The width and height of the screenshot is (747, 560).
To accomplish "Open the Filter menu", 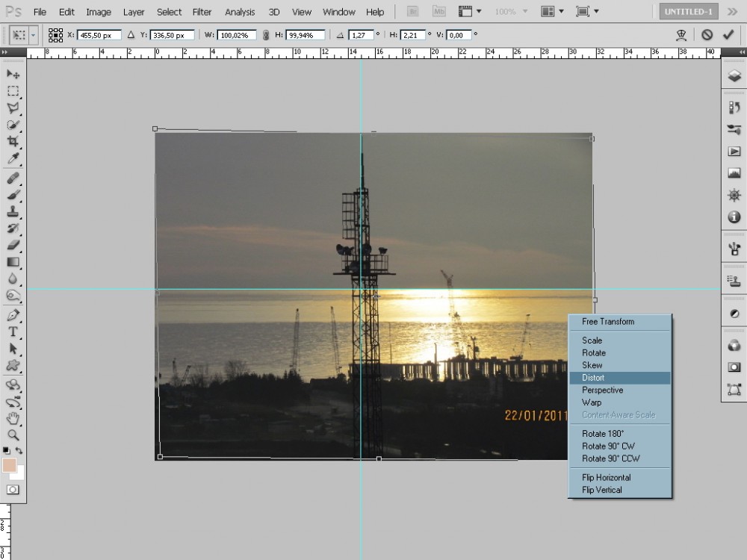I will coord(202,12).
